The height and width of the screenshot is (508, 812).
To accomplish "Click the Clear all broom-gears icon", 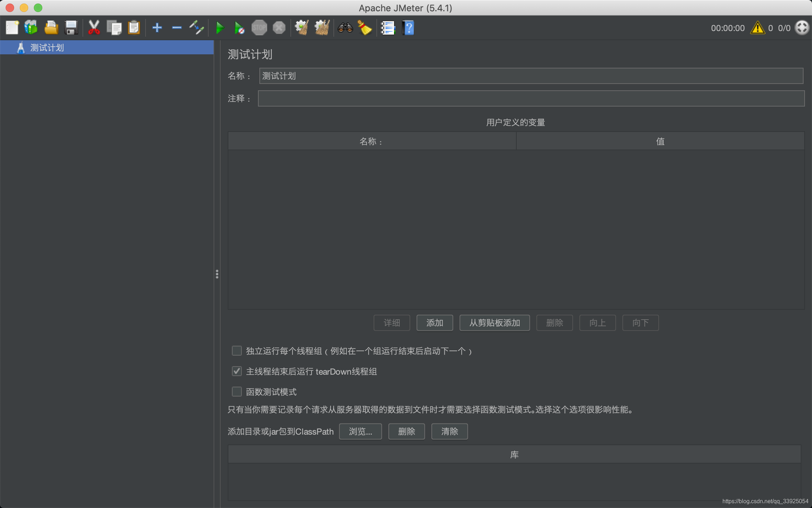I will (x=322, y=28).
